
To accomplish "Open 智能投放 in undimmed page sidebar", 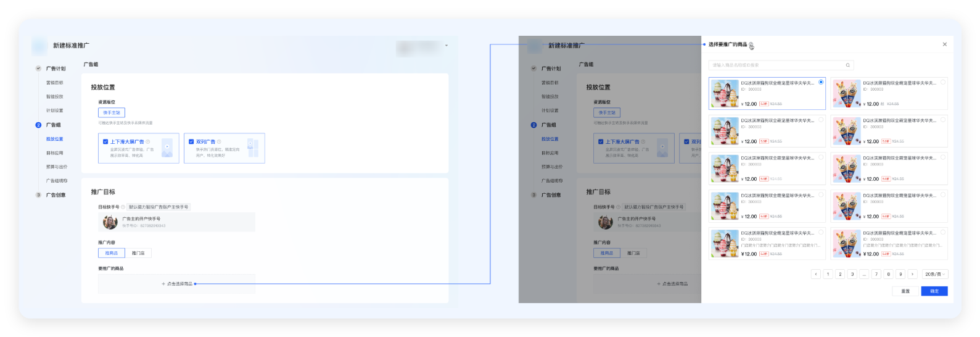I will pos(55,97).
